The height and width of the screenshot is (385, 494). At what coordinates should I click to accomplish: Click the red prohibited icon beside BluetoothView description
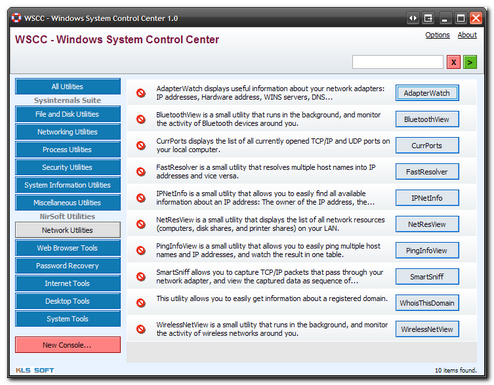141,119
